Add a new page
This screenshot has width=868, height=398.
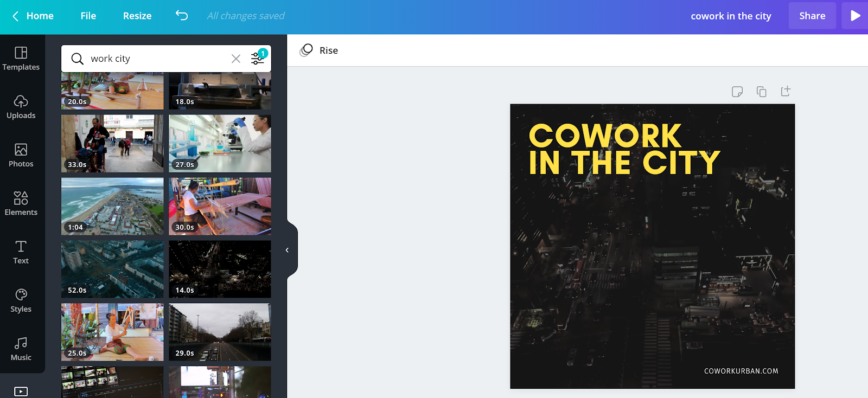pyautogui.click(x=786, y=91)
